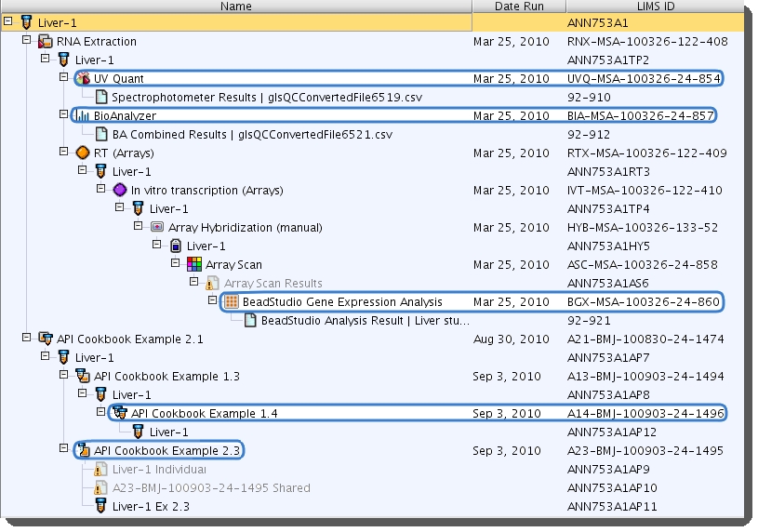Click the BioAnalyzer chart icon
The height and width of the screenshot is (532, 758).
coord(83,116)
